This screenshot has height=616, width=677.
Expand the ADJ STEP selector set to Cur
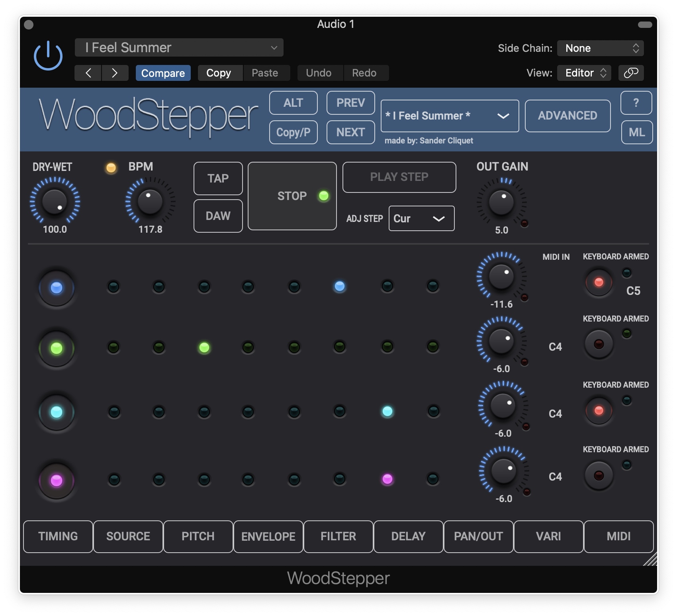[x=421, y=218]
